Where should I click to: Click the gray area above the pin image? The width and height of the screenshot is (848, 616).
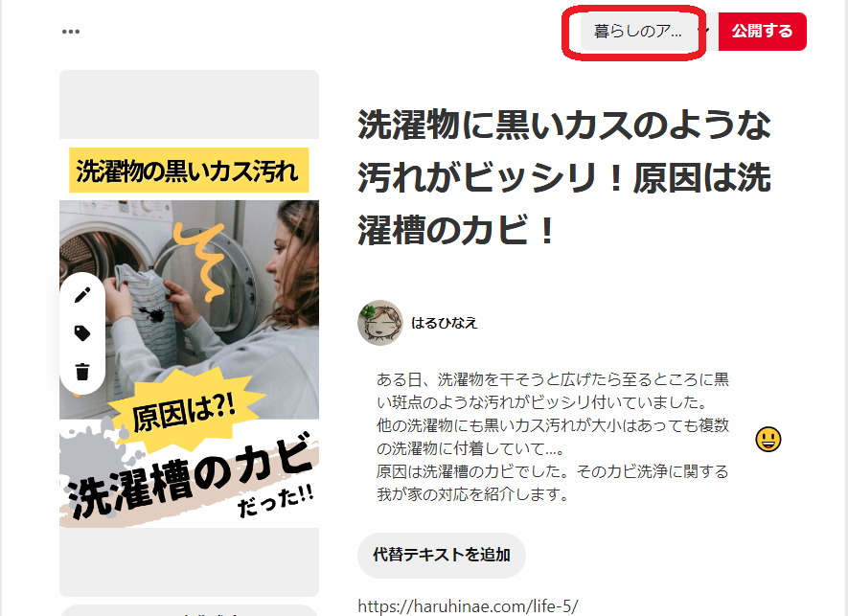pyautogui.click(x=190, y=104)
